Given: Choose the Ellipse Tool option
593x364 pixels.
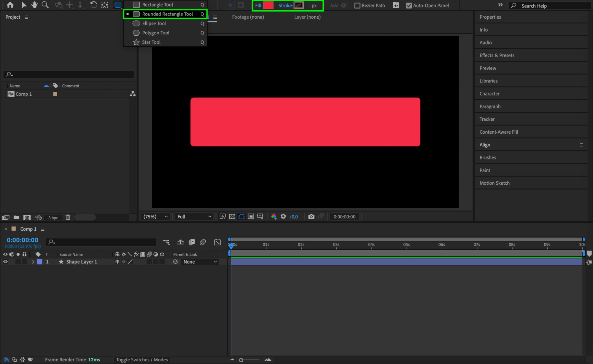Looking at the screenshot, I should click(x=154, y=23).
